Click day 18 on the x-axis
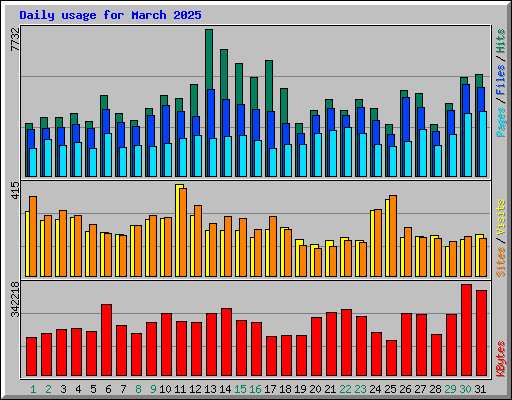Screen dimensions: 512x400 (x=285, y=389)
